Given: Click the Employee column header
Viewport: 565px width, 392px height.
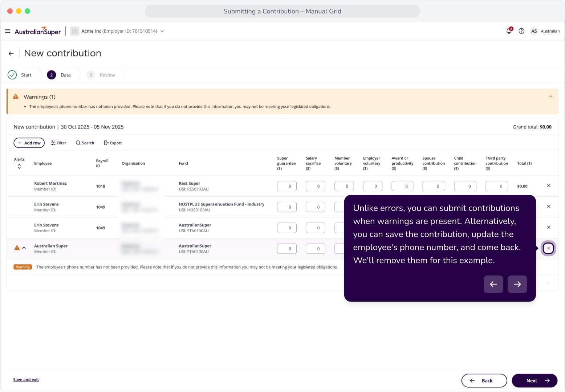Looking at the screenshot, I should point(43,163).
